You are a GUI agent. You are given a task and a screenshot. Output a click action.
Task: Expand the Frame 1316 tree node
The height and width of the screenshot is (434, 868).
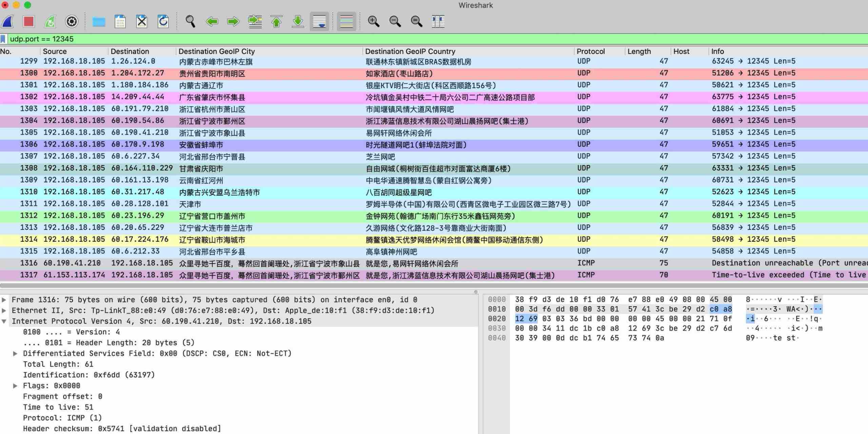[4, 300]
